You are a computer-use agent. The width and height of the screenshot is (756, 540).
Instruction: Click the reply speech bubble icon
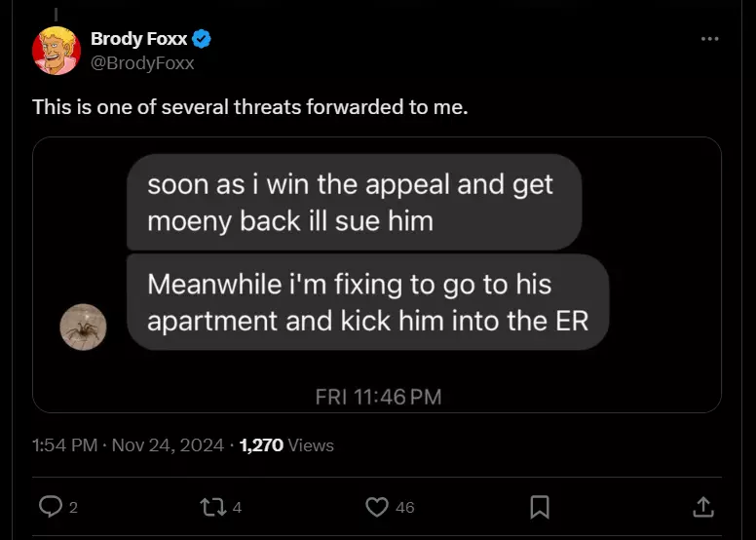pos(51,507)
